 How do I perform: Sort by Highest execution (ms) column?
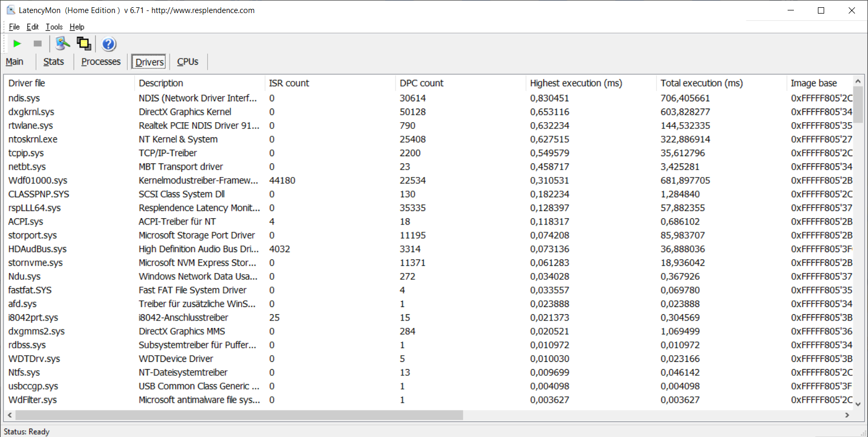[x=576, y=83]
